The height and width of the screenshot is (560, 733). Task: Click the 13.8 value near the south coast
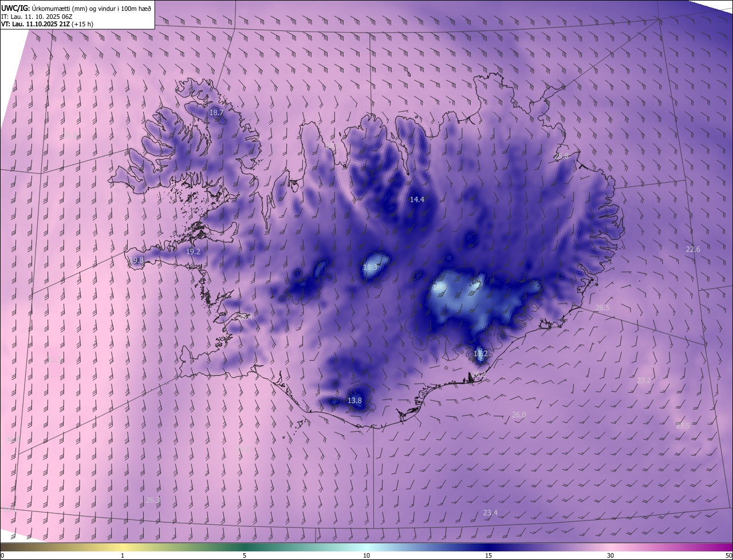[354, 400]
